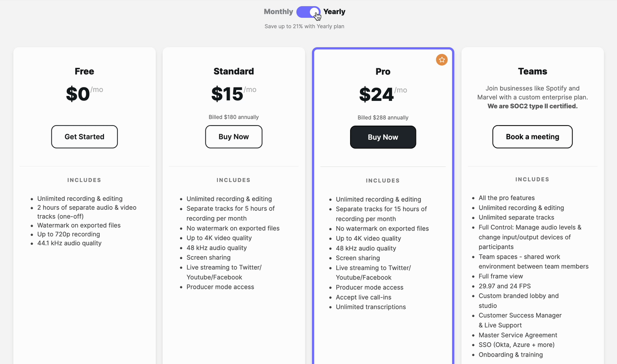Click the Yearly label next to the toggle
The width and height of the screenshot is (617, 364).
point(334,11)
